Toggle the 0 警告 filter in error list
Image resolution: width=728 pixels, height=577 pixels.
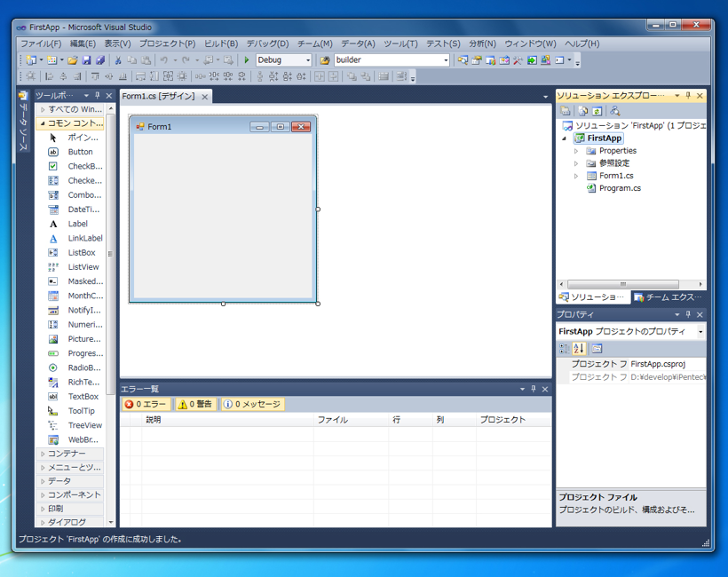[194, 403]
